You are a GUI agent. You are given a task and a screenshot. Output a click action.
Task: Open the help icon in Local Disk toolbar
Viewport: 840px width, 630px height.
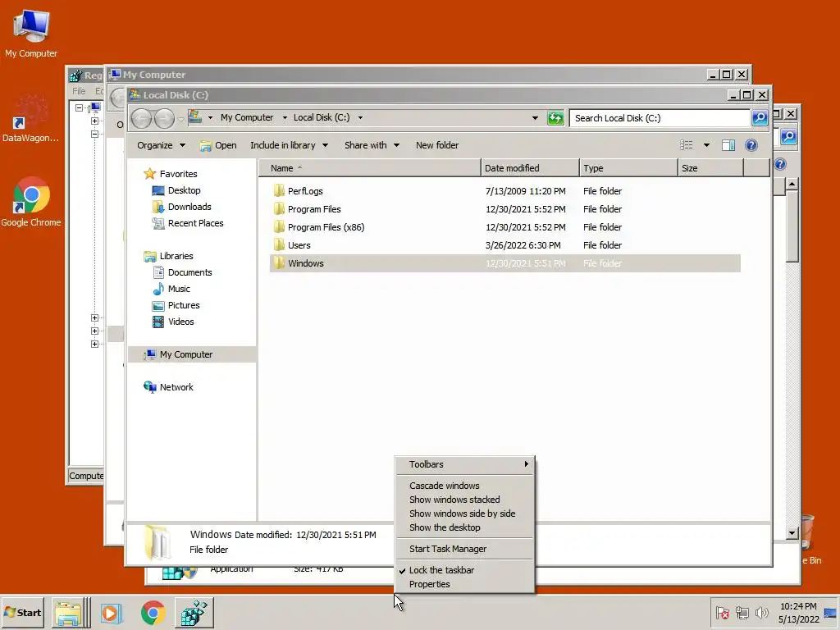tap(751, 145)
